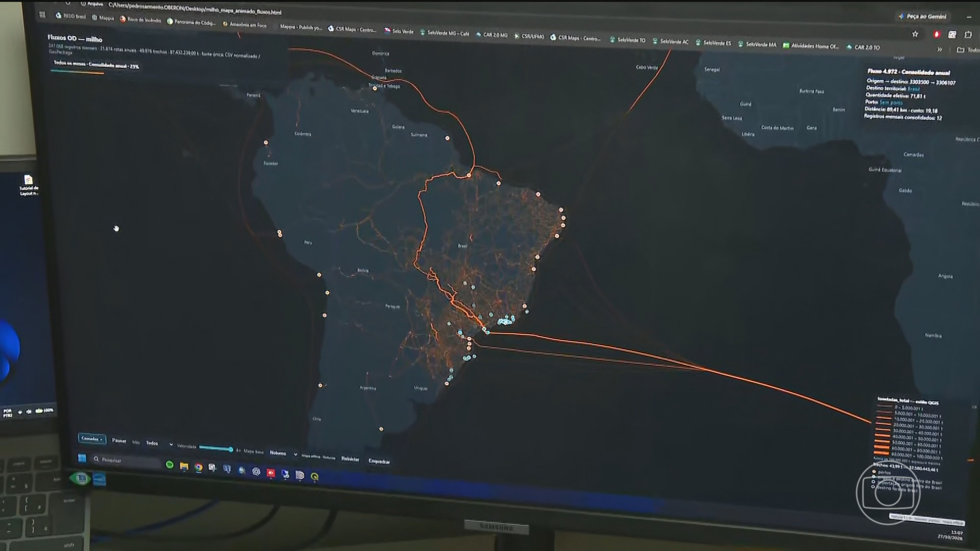Click the Enquadrar button
980x551 pixels.
[379, 461]
